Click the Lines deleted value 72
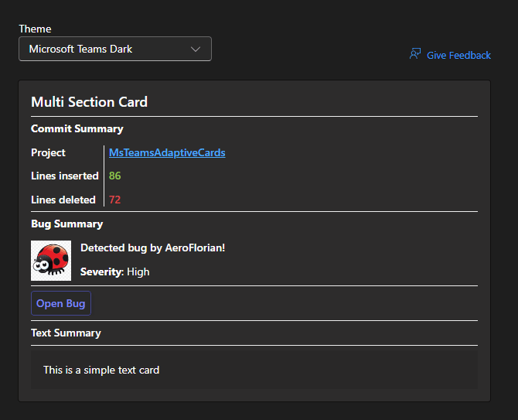The width and height of the screenshot is (518, 420). pos(115,200)
